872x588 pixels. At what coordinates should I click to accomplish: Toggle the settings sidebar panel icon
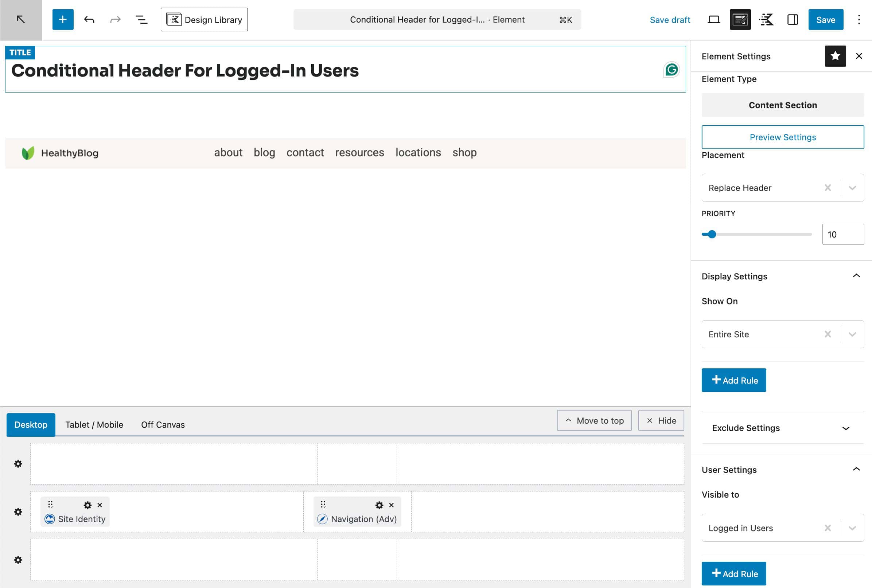point(793,20)
